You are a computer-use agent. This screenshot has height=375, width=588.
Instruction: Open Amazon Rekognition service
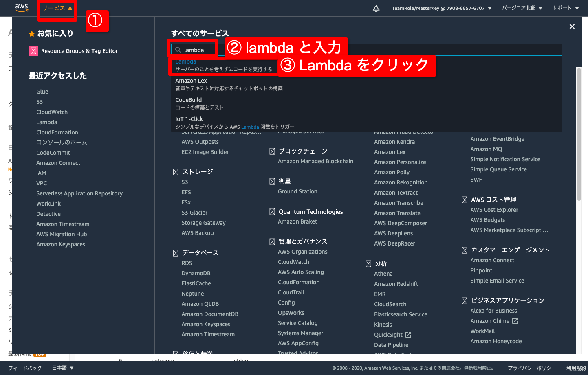click(401, 182)
